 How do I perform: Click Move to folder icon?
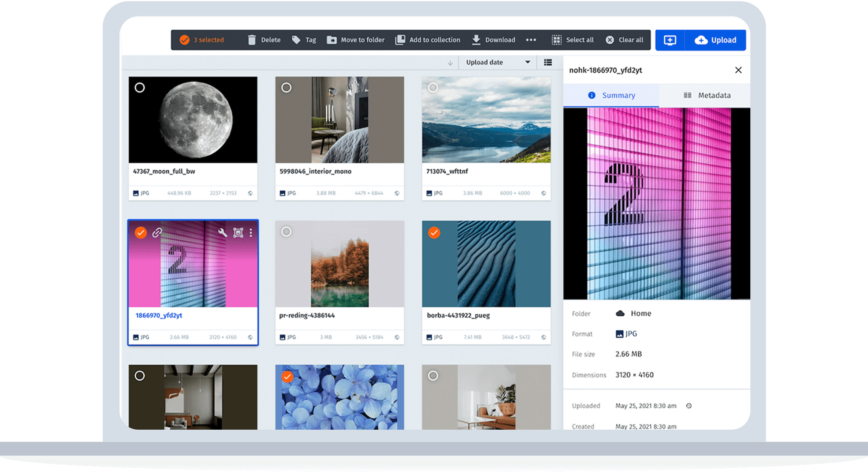(x=332, y=40)
